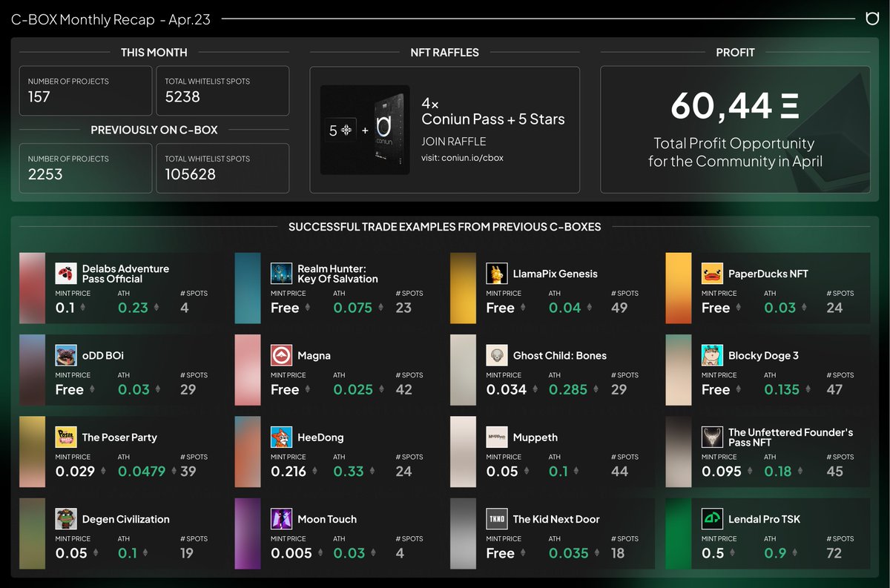Click the Coniun logo in header corner

(x=872, y=19)
